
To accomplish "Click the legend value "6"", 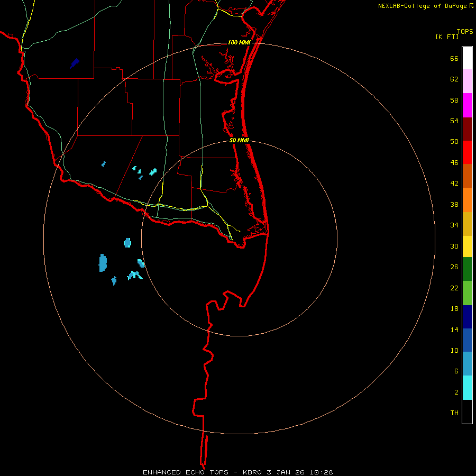I will (x=456, y=371).
